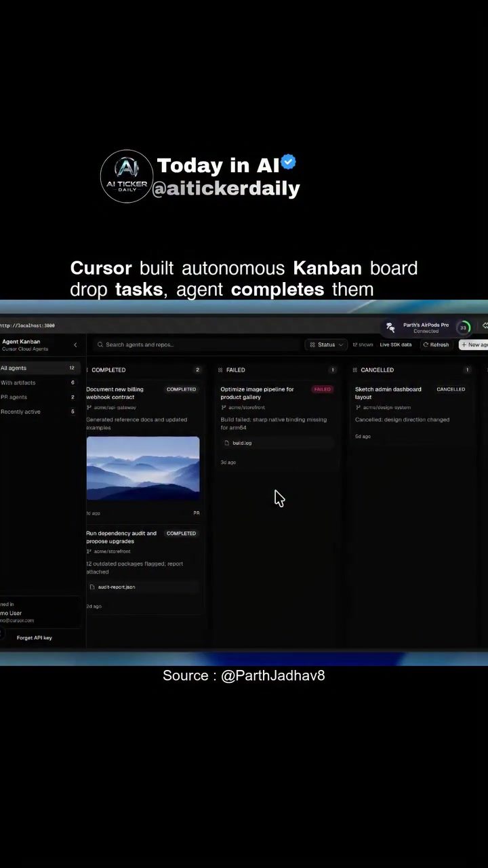Open Run dependency audit and propose upgrades card
Screen dimensions: 488x868
[143, 570]
